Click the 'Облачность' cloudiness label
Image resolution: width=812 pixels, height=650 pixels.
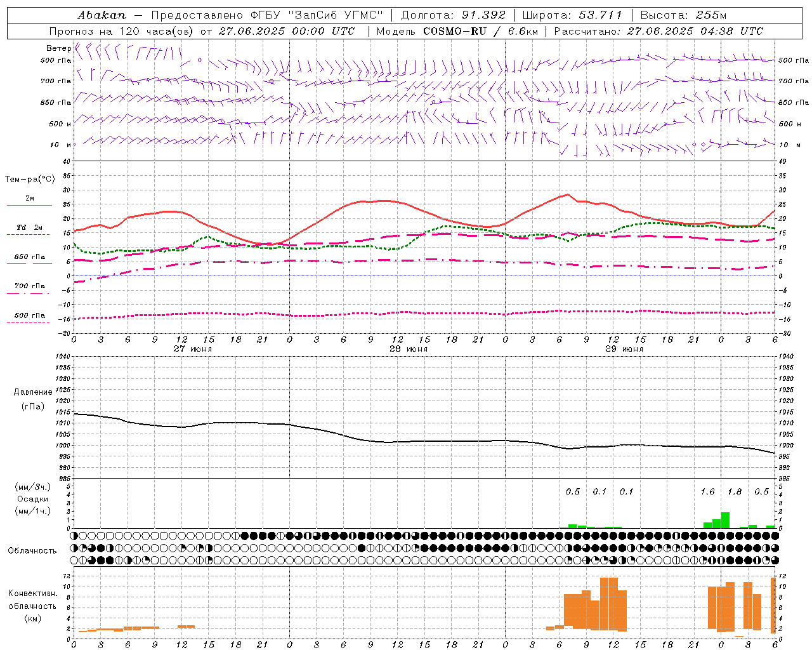(32, 551)
